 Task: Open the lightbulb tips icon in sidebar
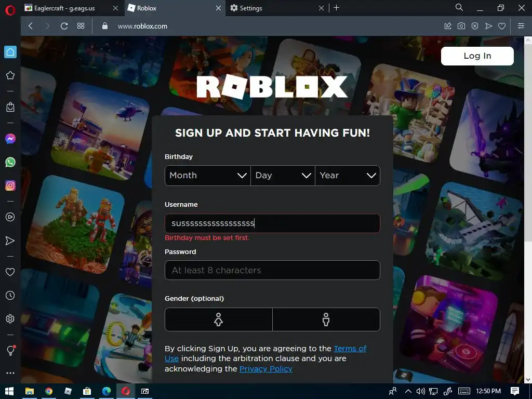[10, 350]
